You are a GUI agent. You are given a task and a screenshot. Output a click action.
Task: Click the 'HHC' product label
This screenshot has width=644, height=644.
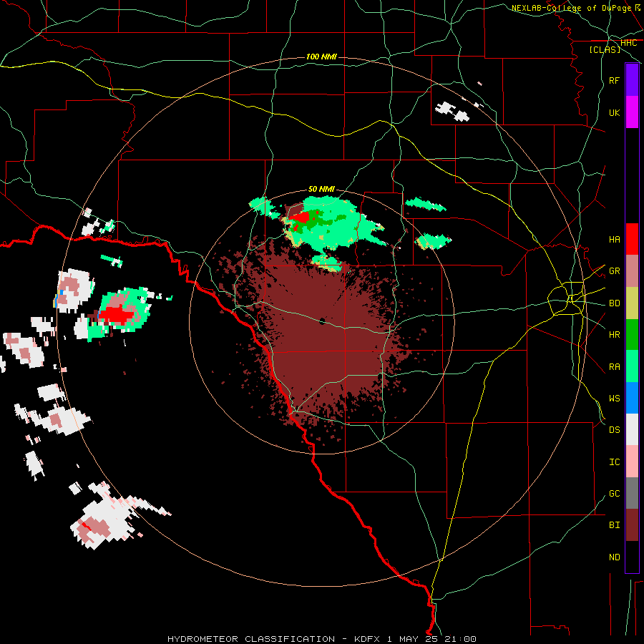[629, 43]
